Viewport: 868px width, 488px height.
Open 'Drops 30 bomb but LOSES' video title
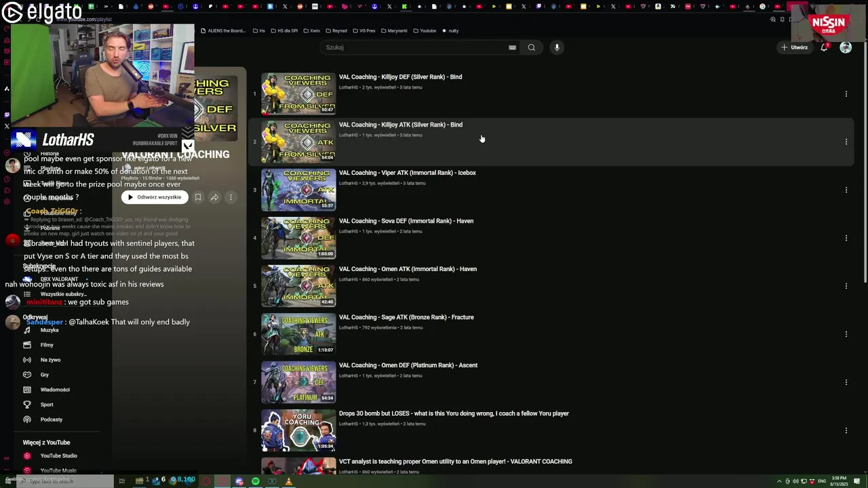[x=454, y=413]
